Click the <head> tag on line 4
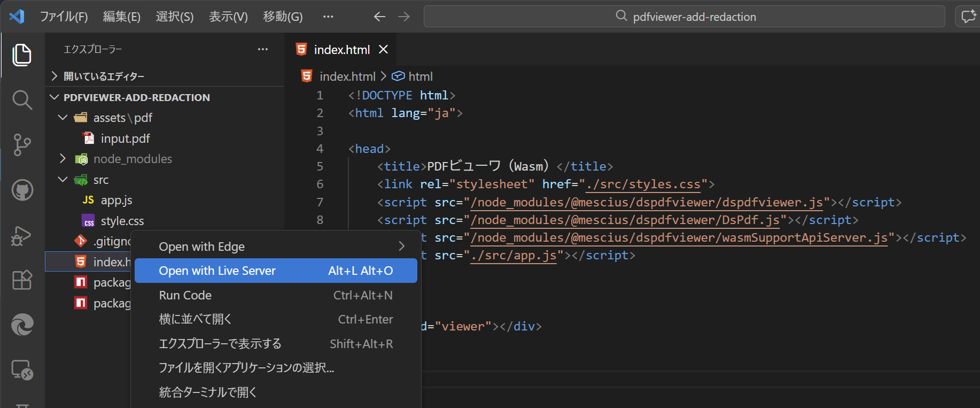This screenshot has width=980, height=408. click(x=369, y=149)
